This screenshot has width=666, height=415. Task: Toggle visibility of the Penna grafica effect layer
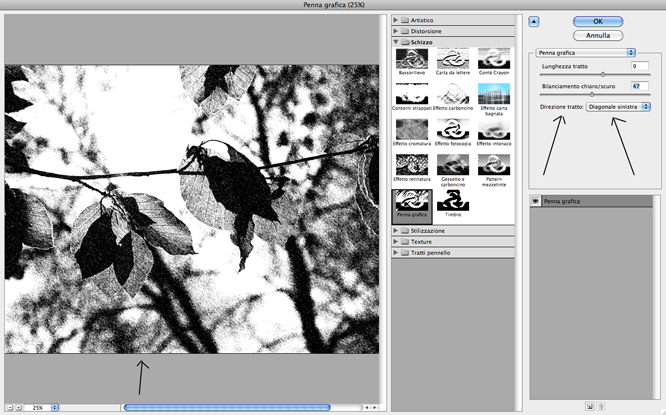(535, 201)
